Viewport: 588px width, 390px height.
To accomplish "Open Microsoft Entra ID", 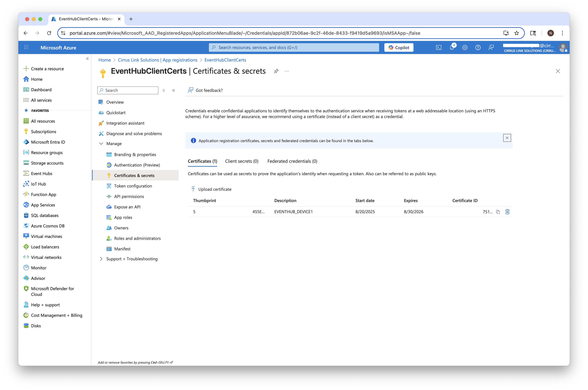I will pos(48,142).
